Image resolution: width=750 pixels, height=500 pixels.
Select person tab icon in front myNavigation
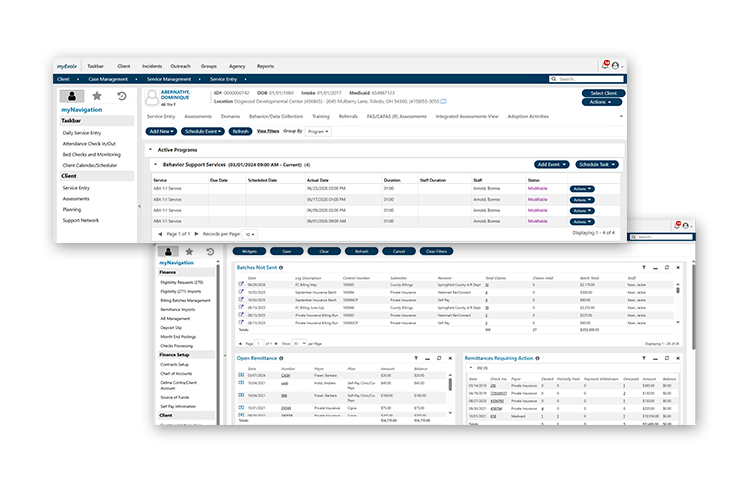(x=72, y=96)
